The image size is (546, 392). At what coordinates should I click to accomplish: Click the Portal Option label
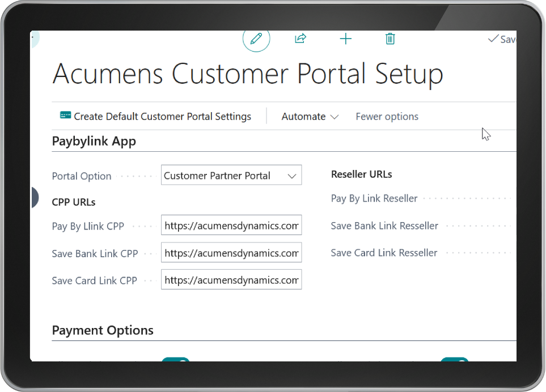[82, 176]
